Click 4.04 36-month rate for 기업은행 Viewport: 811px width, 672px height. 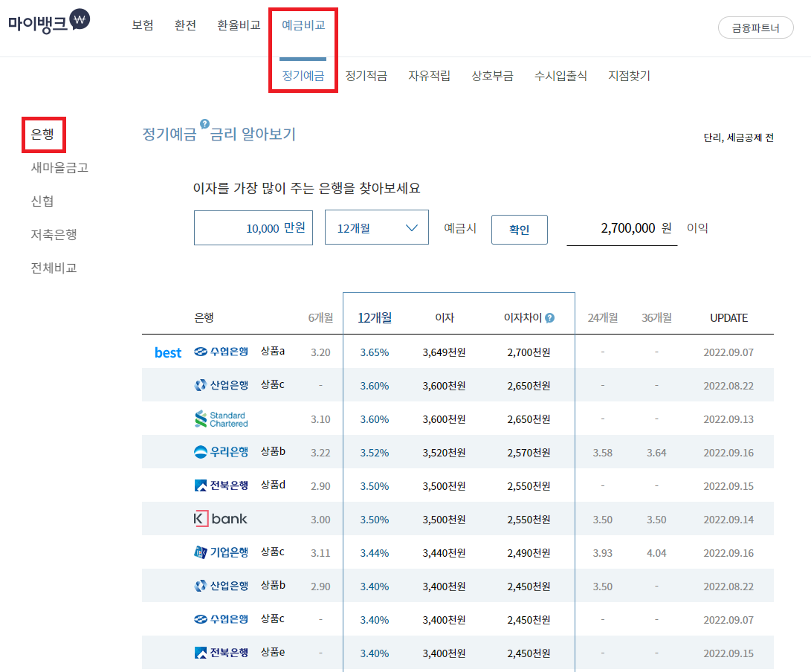tap(656, 553)
